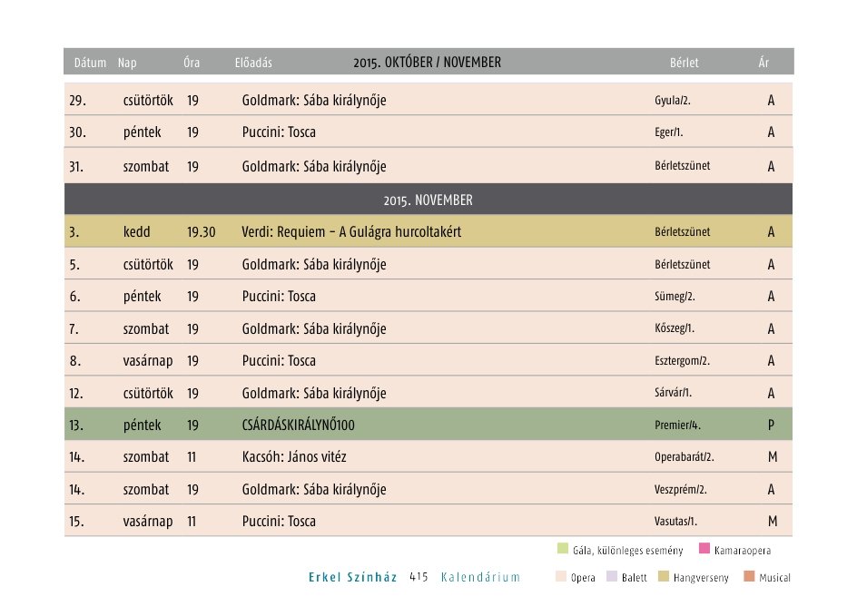Click the Bérlet column header
This screenshot has width=857, height=616.
685,63
